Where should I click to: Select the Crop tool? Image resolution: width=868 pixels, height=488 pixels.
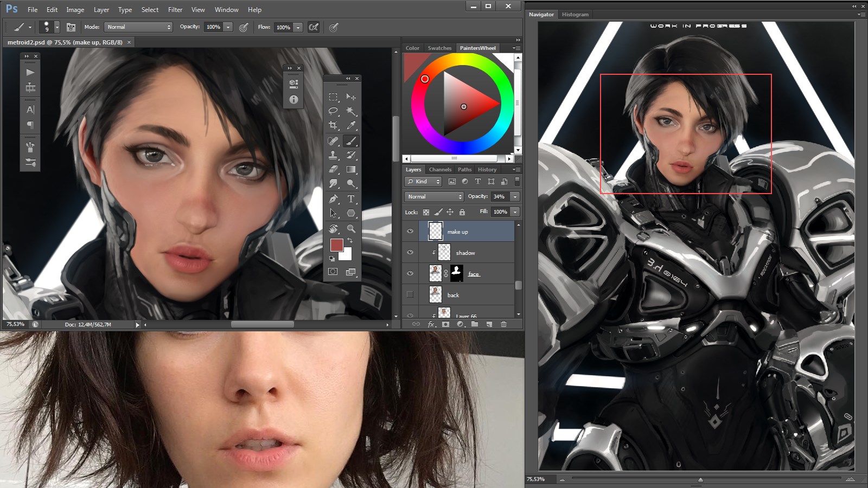click(334, 125)
